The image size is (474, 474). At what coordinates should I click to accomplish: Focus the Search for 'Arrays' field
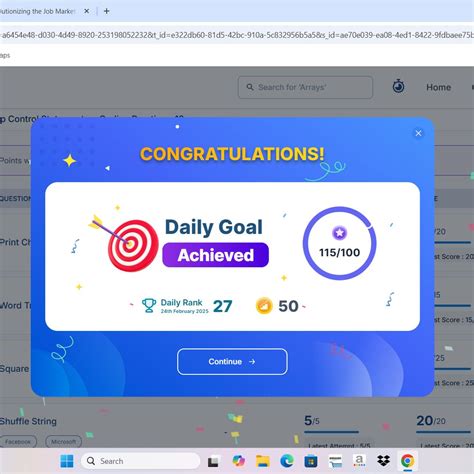[305, 87]
